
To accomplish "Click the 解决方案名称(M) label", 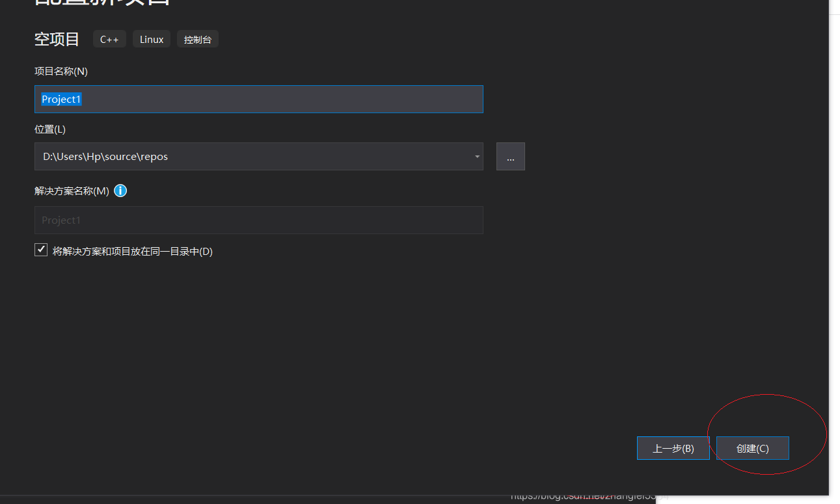I will click(x=72, y=191).
